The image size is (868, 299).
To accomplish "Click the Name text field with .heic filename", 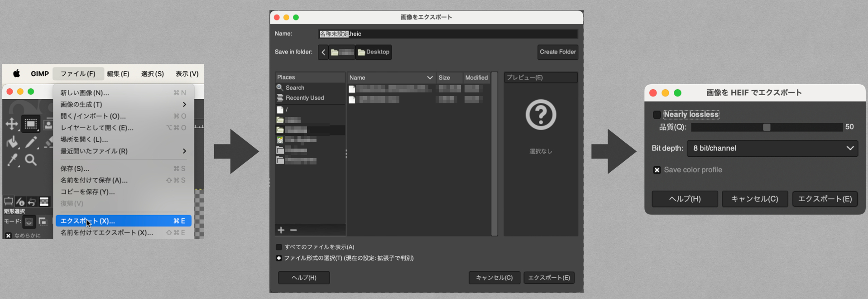I will [x=447, y=34].
